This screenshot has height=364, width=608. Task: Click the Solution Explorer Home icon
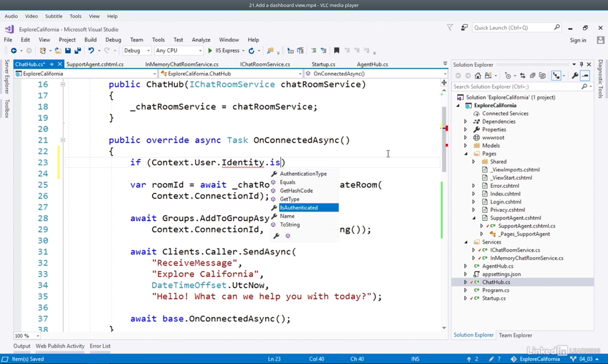pos(478,76)
